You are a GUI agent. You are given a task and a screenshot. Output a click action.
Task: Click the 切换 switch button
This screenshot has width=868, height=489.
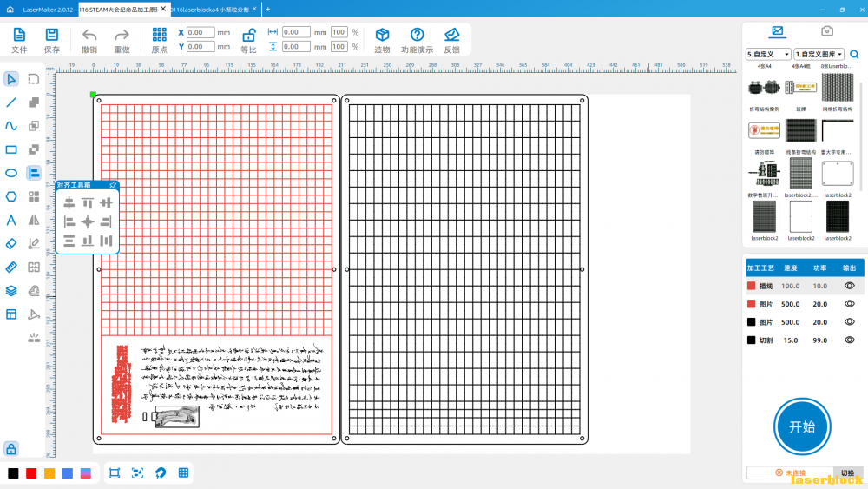click(x=847, y=473)
